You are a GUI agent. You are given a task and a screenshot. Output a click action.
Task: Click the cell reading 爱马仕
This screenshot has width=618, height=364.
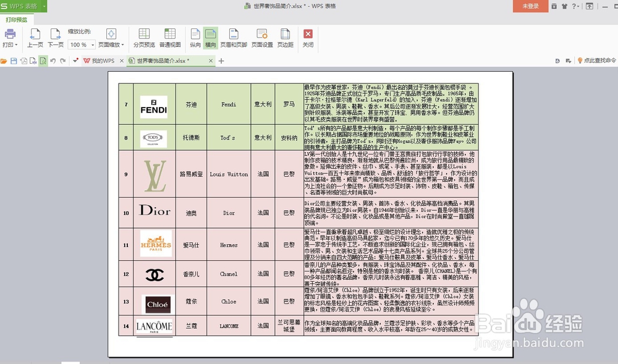[x=191, y=245]
